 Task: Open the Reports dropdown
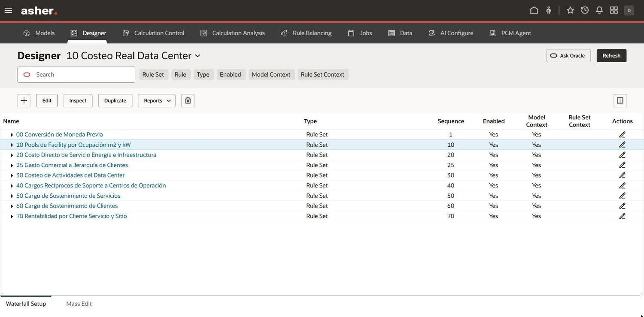tap(157, 100)
